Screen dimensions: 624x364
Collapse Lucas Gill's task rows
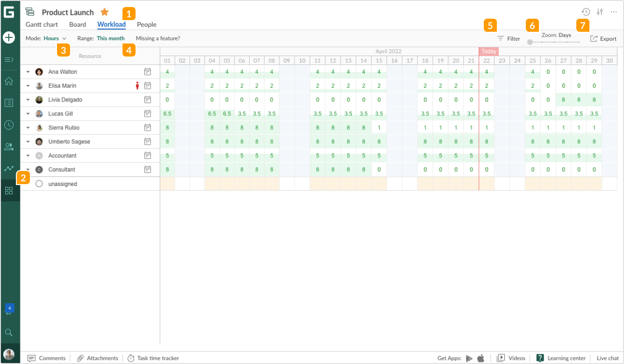pos(28,114)
